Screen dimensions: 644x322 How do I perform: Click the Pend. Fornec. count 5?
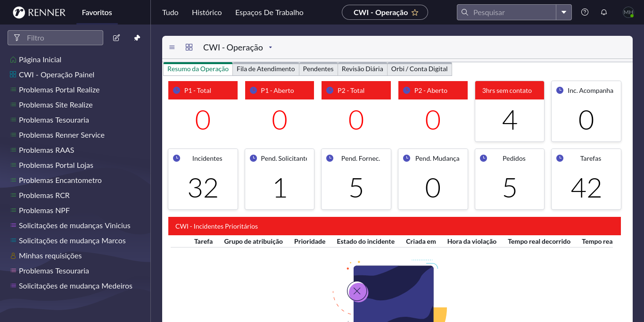tap(356, 188)
